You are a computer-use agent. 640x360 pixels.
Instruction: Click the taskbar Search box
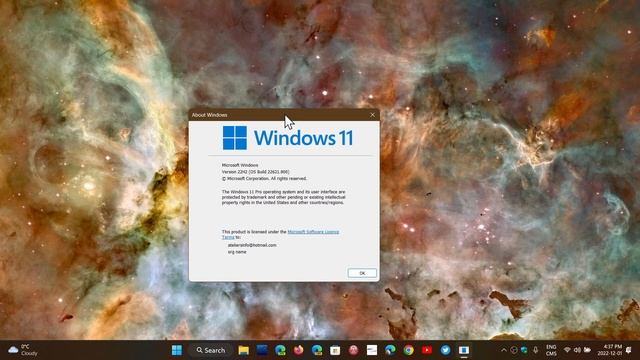(211, 350)
